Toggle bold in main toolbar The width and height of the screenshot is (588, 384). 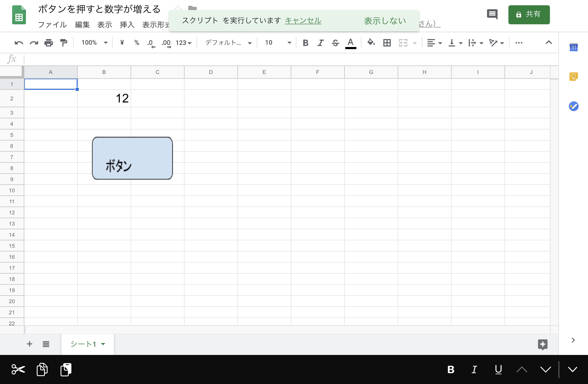[306, 43]
